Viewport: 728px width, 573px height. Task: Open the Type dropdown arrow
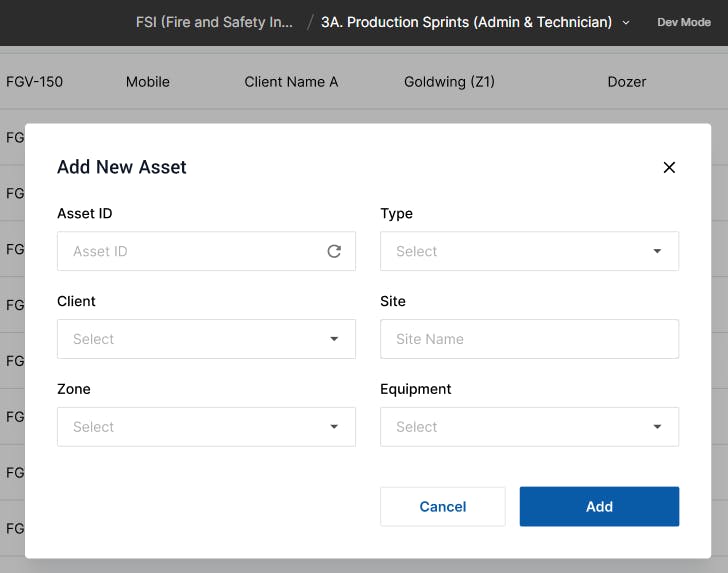coord(657,252)
